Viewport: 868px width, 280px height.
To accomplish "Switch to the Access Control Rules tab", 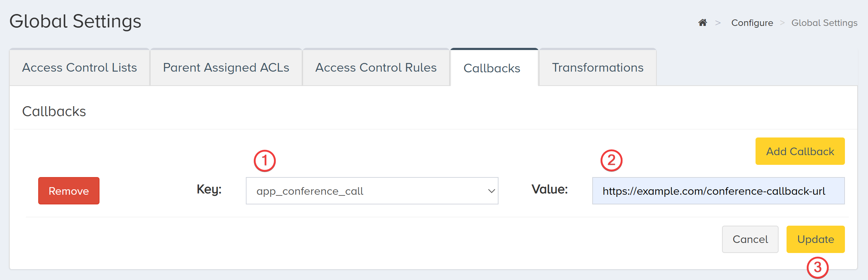I will (x=376, y=67).
